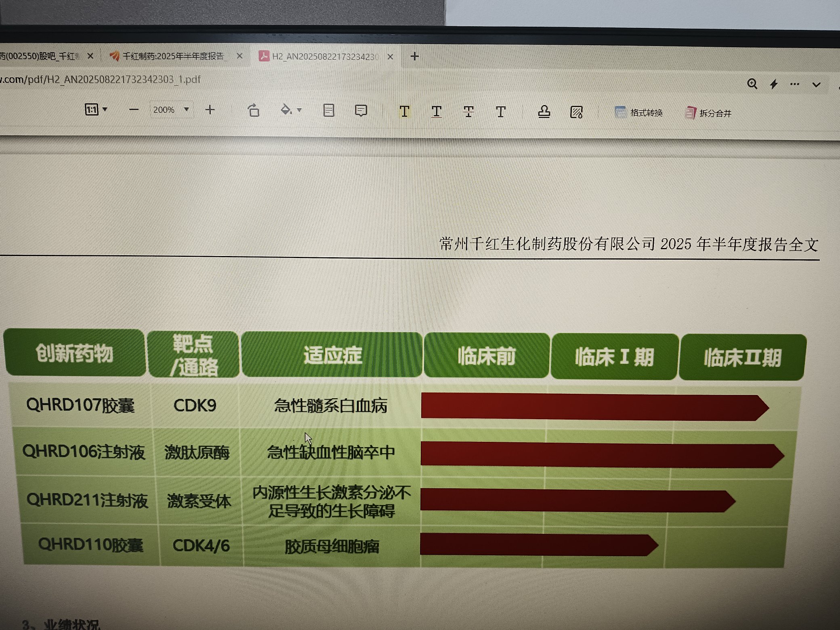The height and width of the screenshot is (630, 840).
Task: Click the 急性髓系白血病 indication text
Action: point(331,406)
